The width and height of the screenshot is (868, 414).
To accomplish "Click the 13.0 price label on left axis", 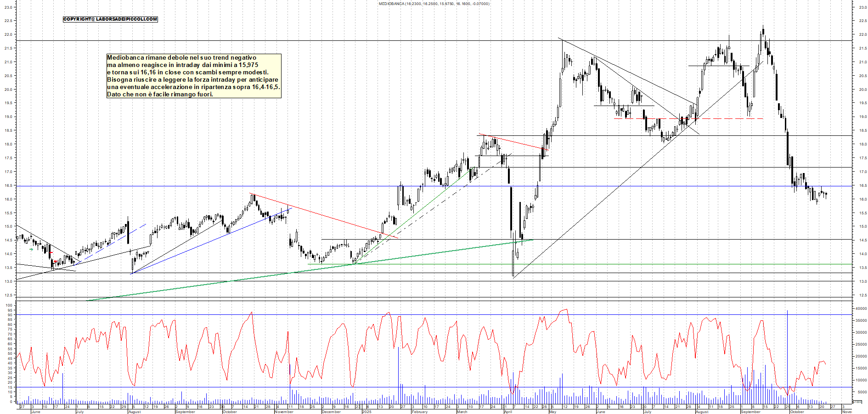I will point(8,282).
